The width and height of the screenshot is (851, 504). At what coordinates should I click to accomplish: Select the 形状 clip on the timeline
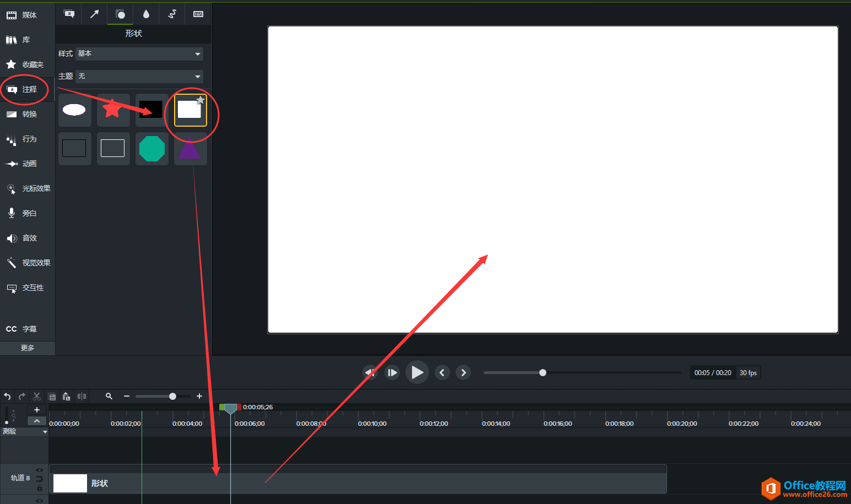click(358, 479)
